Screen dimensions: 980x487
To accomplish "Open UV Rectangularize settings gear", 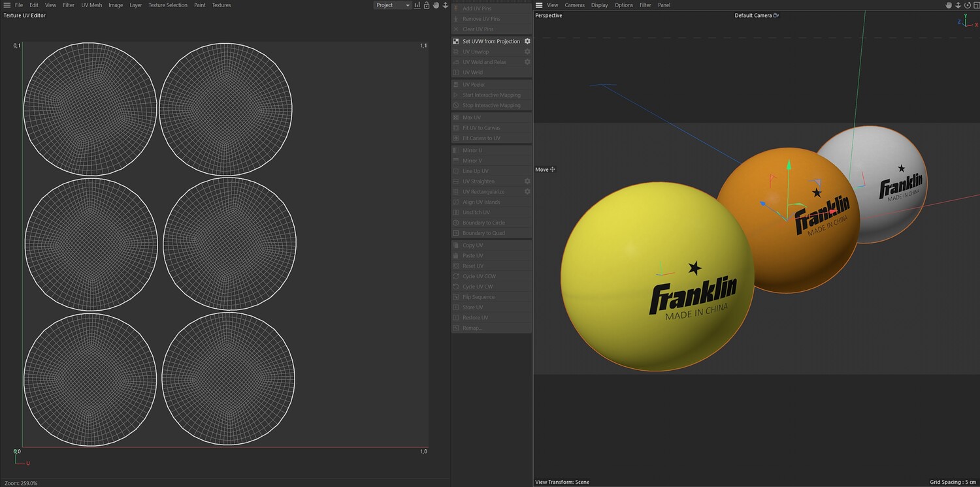I will click(x=527, y=192).
